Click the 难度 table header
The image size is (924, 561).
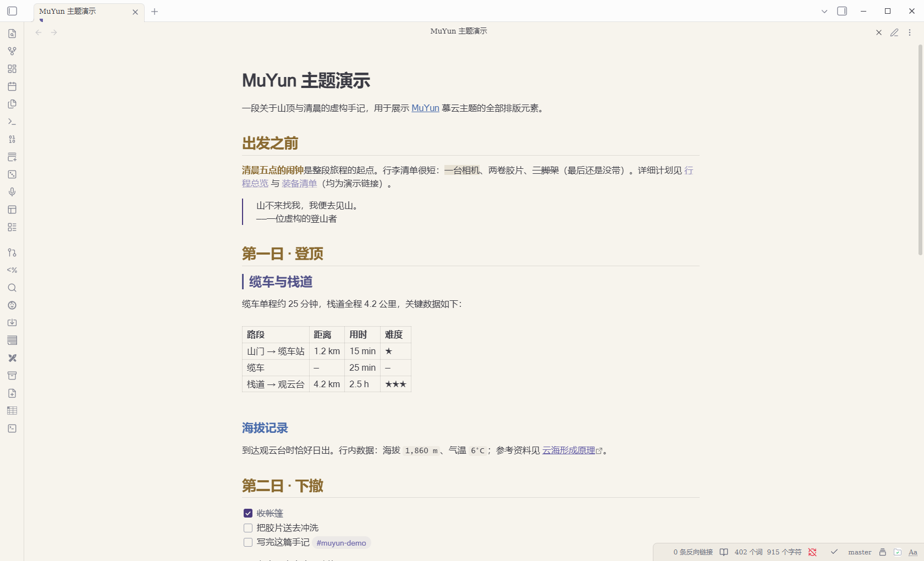395,335
